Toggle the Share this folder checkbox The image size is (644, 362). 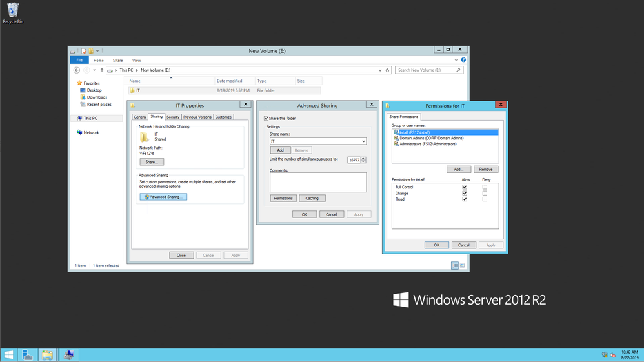[x=266, y=118]
